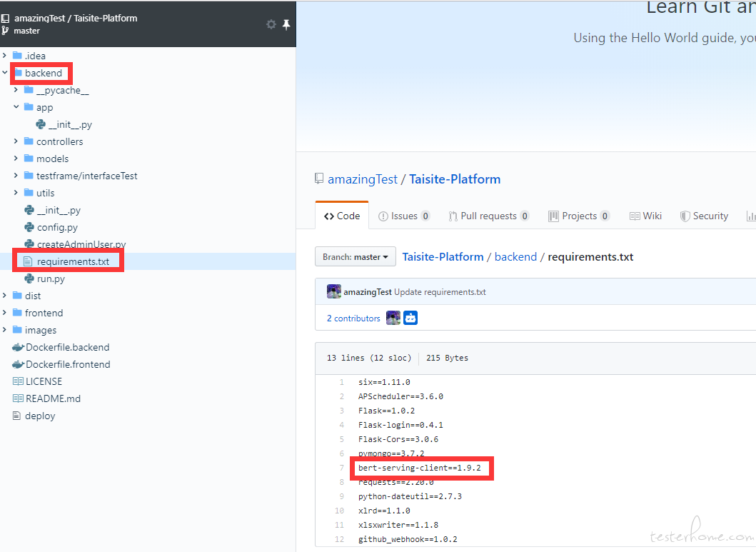
Task: Open the 2 contributors link
Action: click(x=353, y=318)
